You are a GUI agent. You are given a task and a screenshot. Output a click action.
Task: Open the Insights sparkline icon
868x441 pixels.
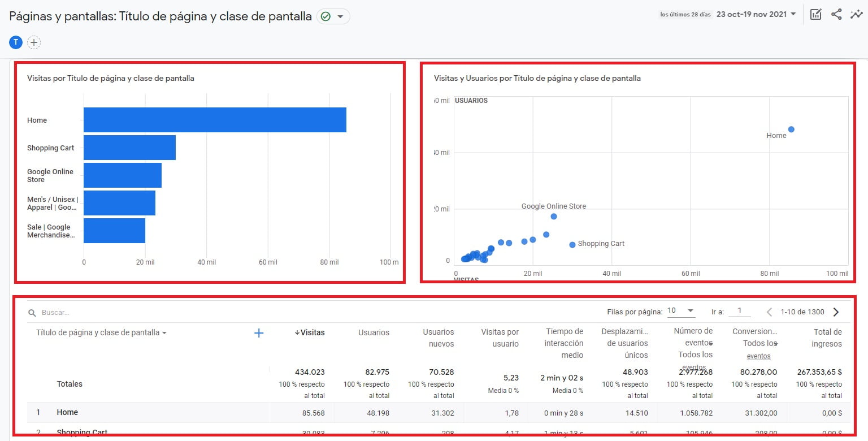tap(857, 14)
